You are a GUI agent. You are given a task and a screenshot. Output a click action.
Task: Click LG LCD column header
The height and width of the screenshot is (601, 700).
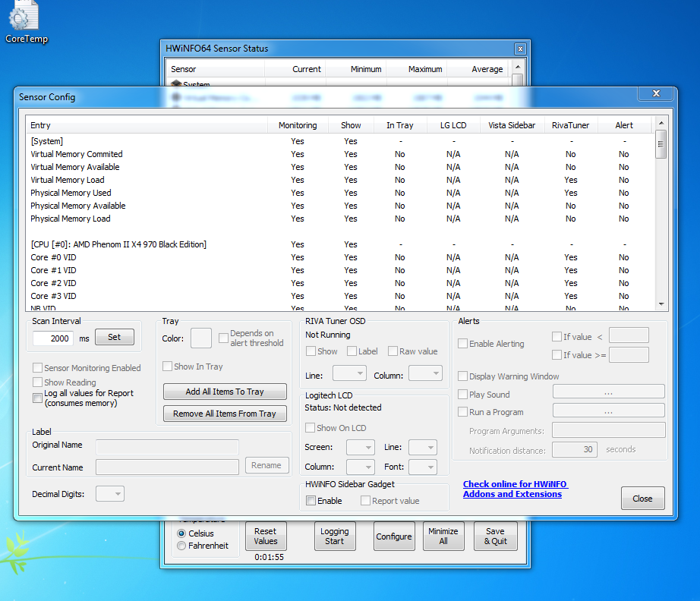[453, 125]
